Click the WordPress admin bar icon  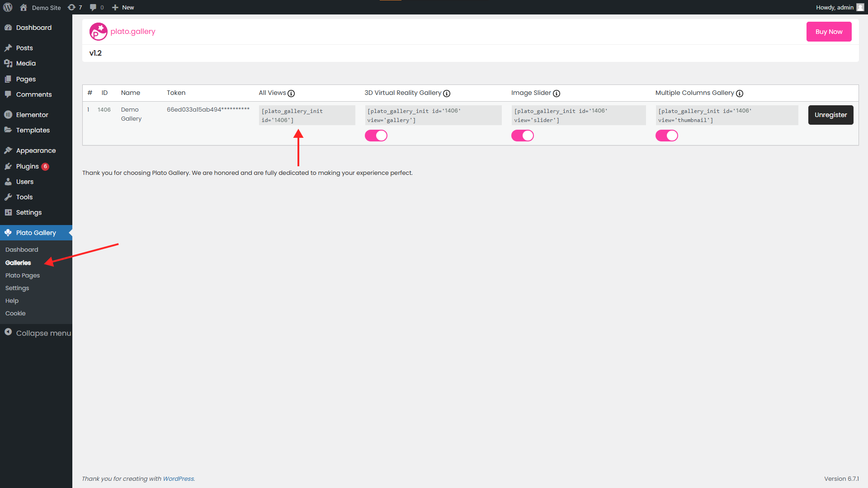click(7, 7)
